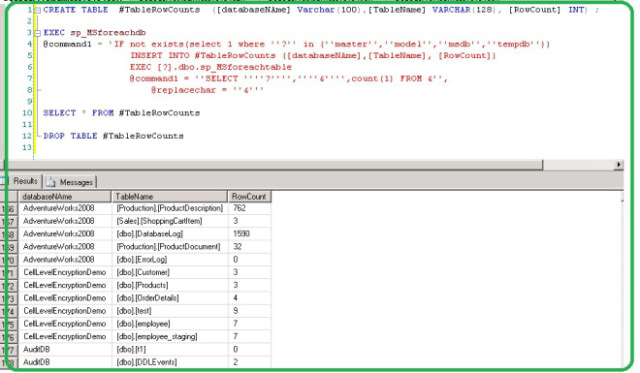Open the Messages tab
Viewport: 640px width, 373px height.
[x=70, y=182]
